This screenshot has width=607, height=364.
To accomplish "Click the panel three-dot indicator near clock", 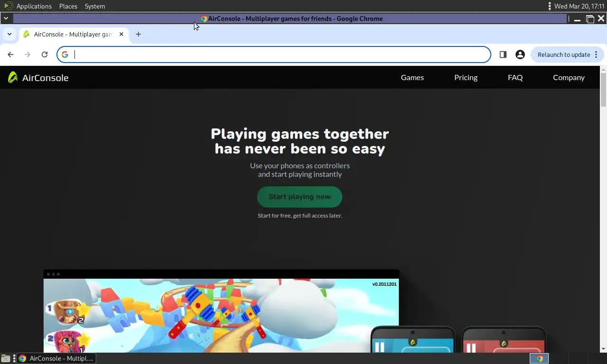I will click(x=550, y=6).
